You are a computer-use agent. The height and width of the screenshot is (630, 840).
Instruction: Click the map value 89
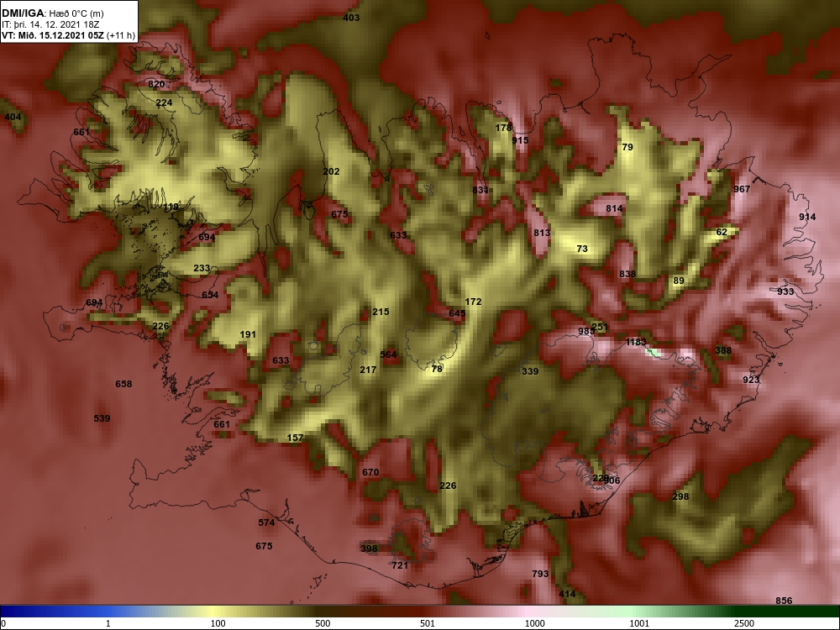pyautogui.click(x=679, y=281)
